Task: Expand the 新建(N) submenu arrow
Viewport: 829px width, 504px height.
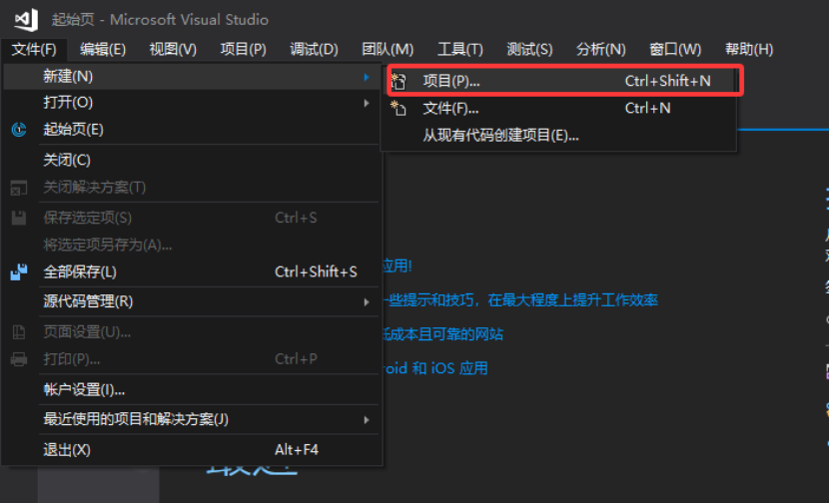Action: tap(367, 77)
